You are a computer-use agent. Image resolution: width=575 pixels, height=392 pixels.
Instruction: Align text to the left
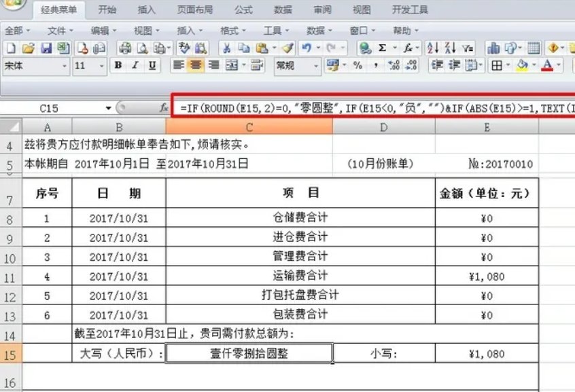(179, 66)
